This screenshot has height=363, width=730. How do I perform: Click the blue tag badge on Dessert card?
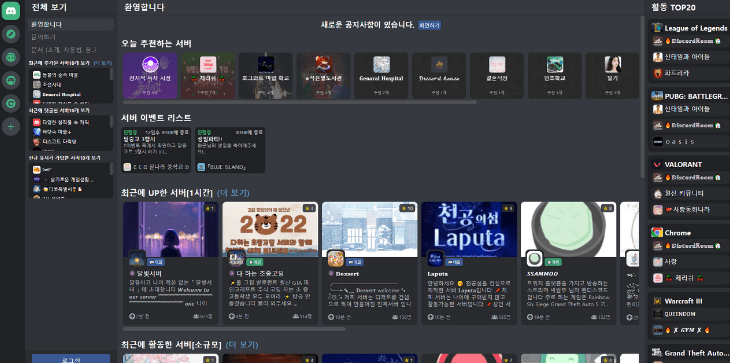(x=355, y=262)
